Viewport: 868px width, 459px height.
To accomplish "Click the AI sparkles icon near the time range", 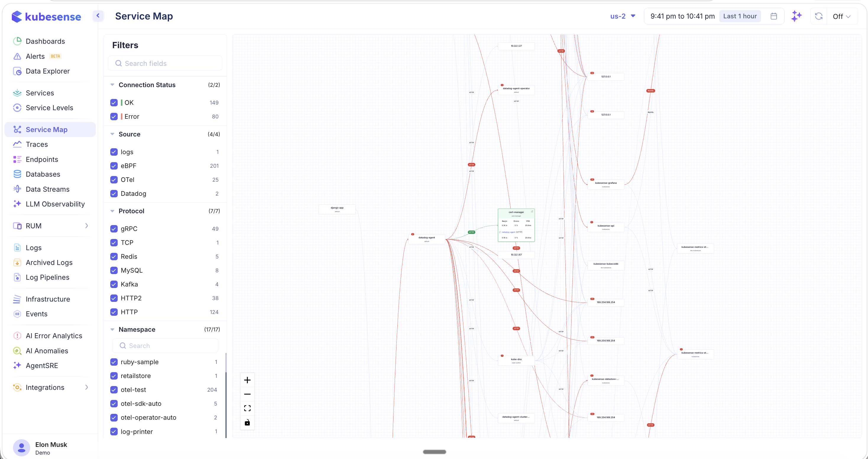I will coord(797,16).
